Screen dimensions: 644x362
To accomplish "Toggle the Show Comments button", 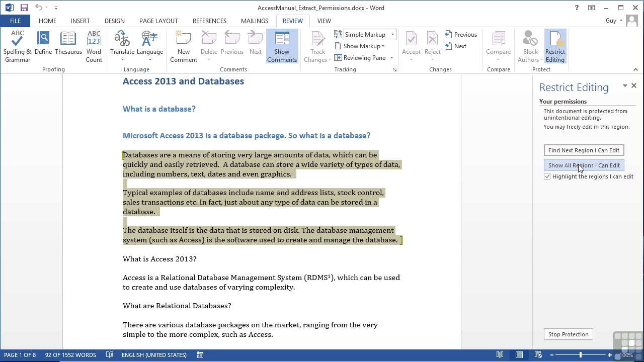I will pos(282,46).
